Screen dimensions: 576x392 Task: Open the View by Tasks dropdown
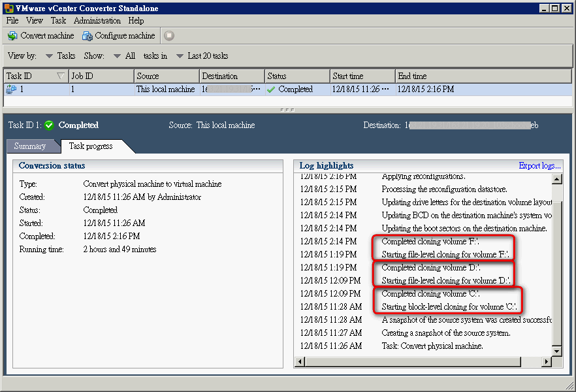[49, 56]
